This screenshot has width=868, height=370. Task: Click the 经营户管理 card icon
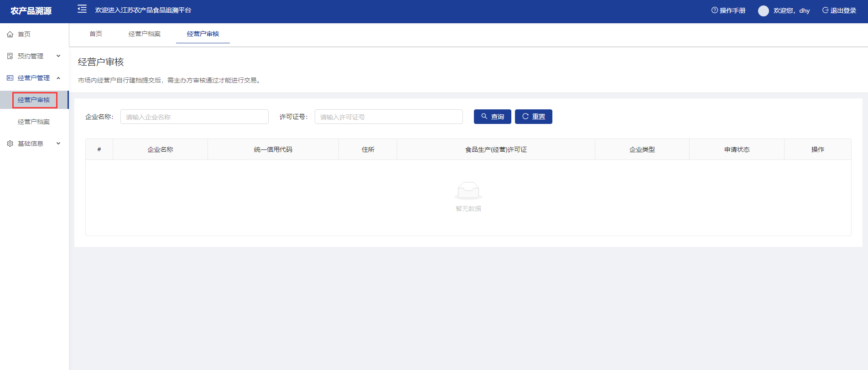[x=10, y=78]
